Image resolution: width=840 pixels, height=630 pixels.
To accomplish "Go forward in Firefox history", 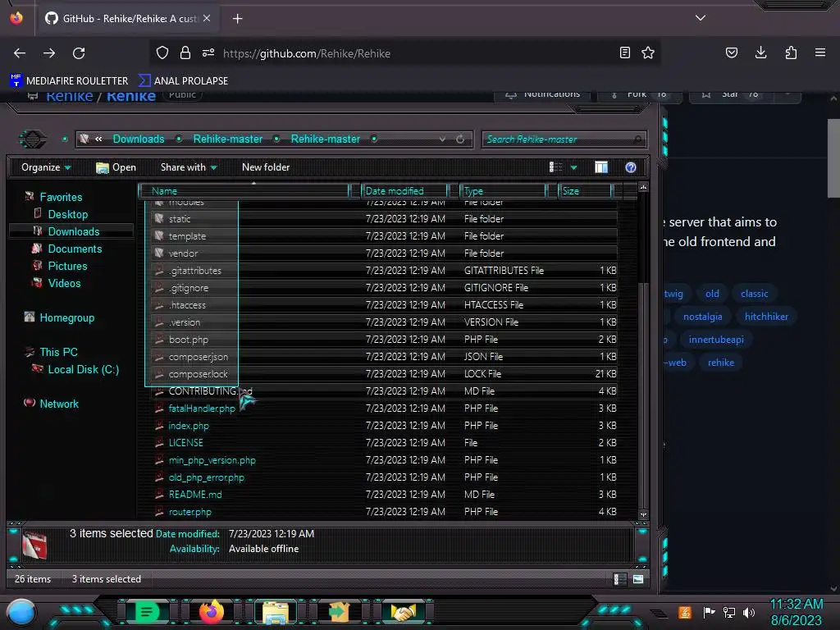I will point(49,53).
